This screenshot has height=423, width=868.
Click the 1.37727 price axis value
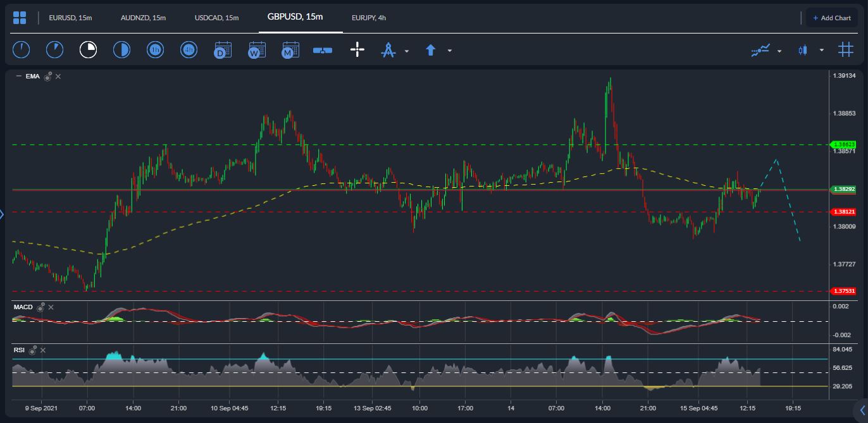click(845, 264)
